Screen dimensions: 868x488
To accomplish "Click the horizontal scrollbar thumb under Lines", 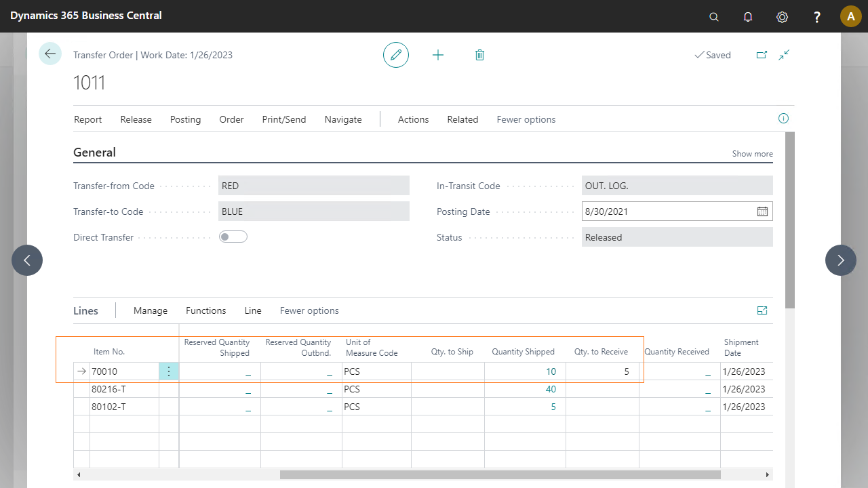I will [500, 475].
